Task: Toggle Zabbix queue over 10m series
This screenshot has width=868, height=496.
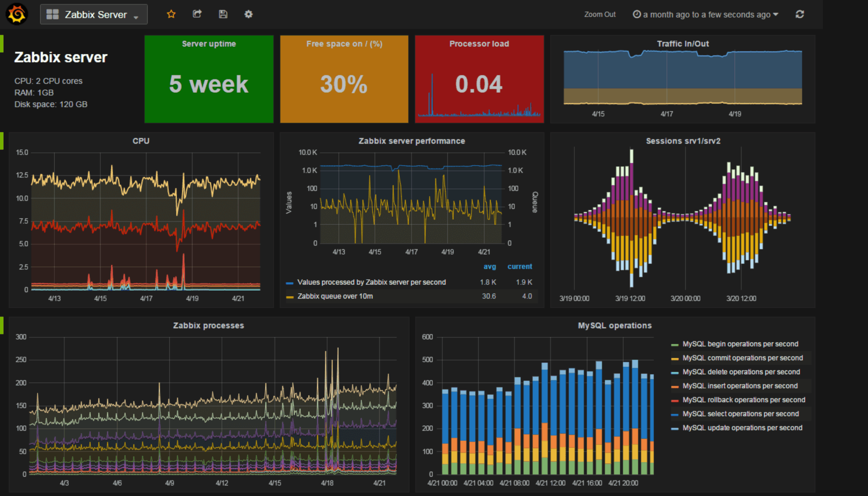Action: (x=335, y=296)
